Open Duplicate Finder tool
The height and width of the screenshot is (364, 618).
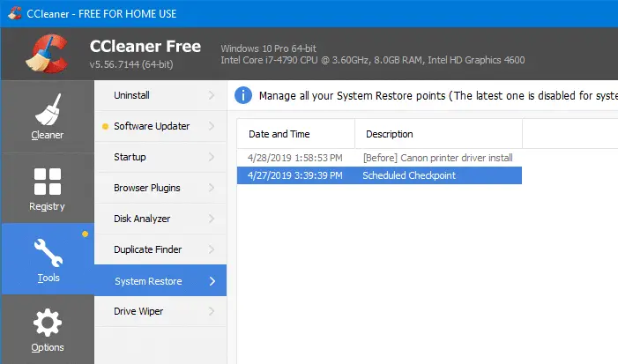tap(160, 249)
